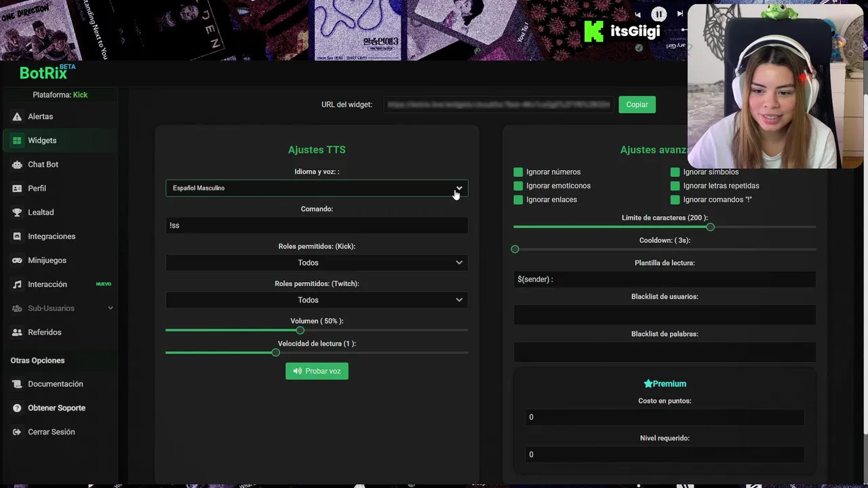This screenshot has width=868, height=488.
Task: Click the URL del widget field
Action: [x=498, y=104]
